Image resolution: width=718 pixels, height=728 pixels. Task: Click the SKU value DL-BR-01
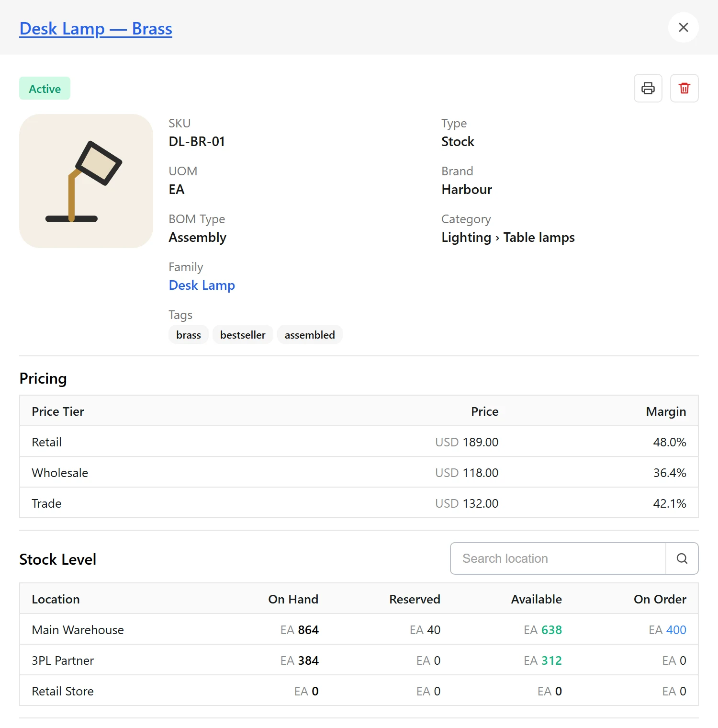[x=197, y=142]
